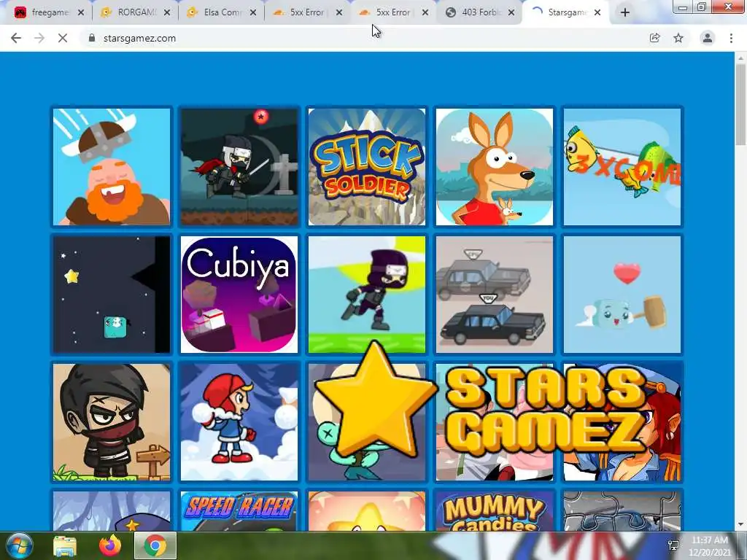Bookmark this page with the star icon

(x=678, y=38)
